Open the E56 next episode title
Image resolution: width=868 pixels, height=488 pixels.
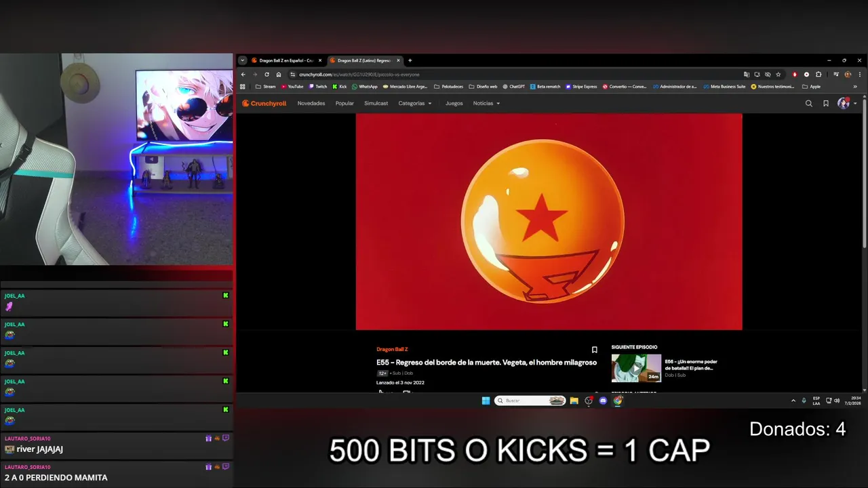pos(691,365)
